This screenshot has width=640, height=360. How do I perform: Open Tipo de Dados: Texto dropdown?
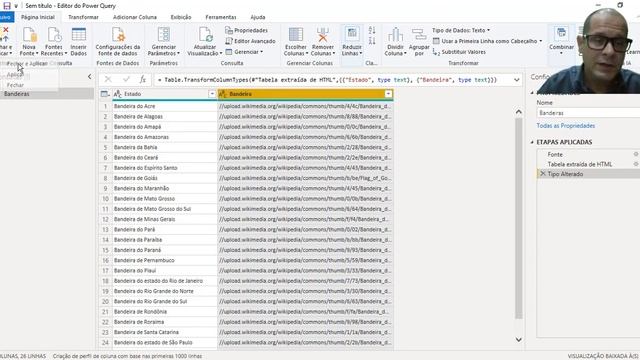tap(461, 30)
